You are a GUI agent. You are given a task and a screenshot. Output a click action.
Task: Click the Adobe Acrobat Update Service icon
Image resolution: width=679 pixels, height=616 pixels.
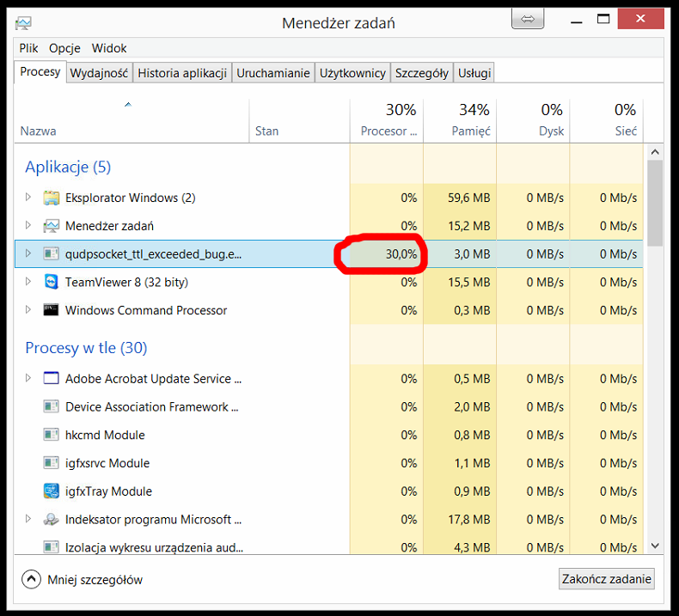51,379
